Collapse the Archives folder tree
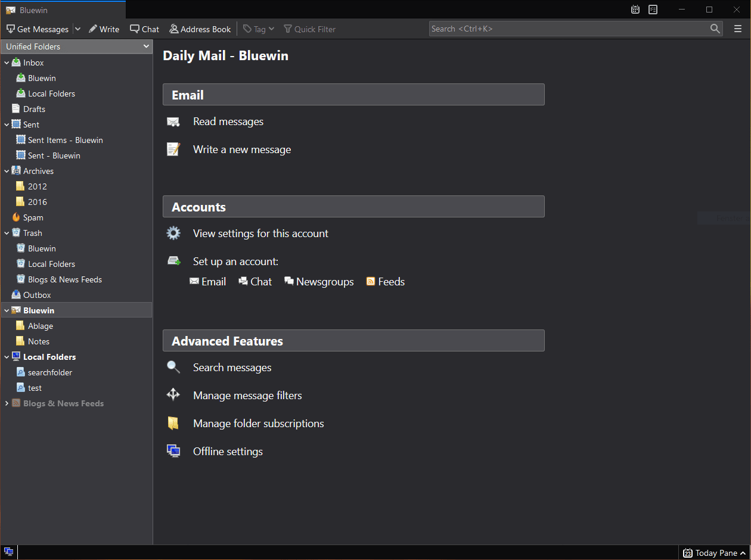Viewport: 751px width, 560px height. [7, 170]
